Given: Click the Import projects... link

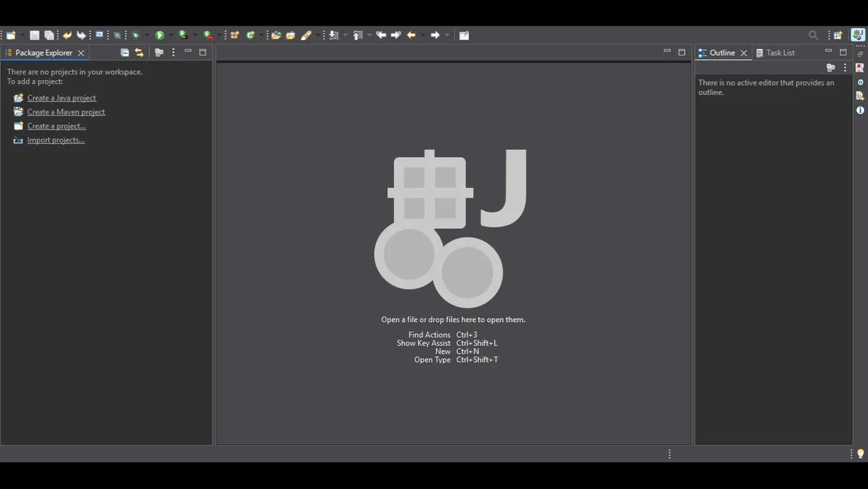Looking at the screenshot, I should pos(56,141).
